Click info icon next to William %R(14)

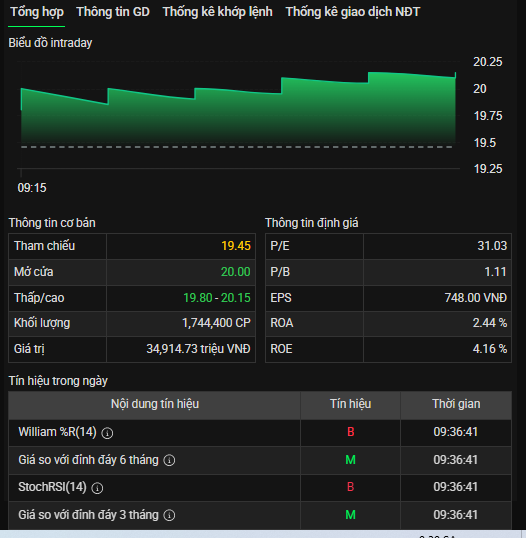(x=107, y=433)
